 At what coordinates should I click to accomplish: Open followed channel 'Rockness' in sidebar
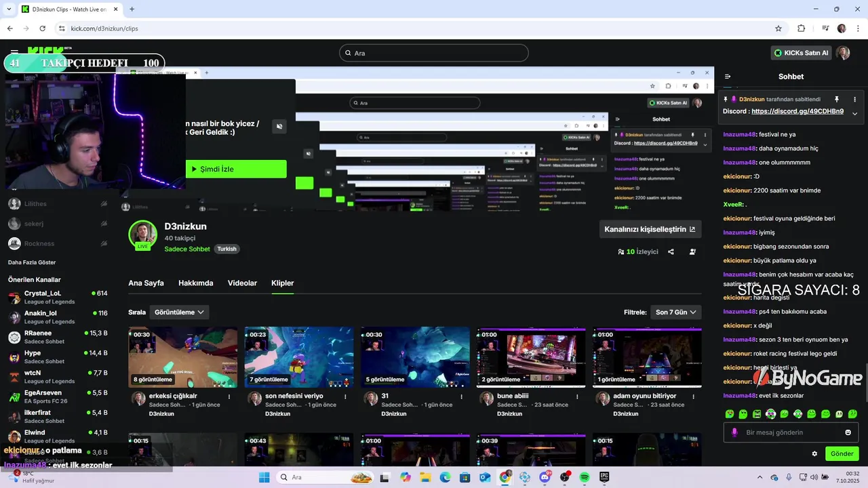58,243
